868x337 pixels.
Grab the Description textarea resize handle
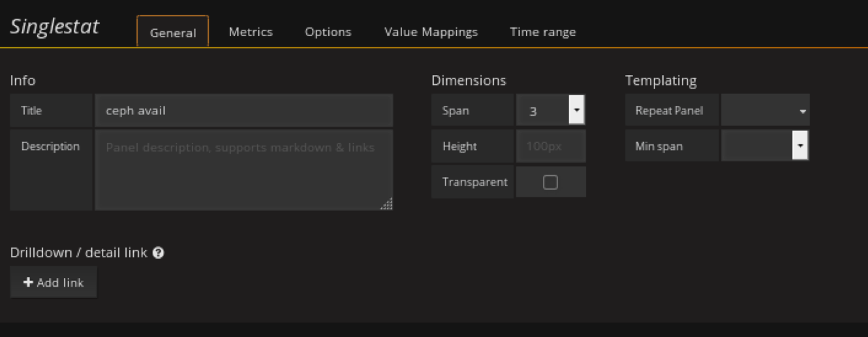[x=387, y=204]
